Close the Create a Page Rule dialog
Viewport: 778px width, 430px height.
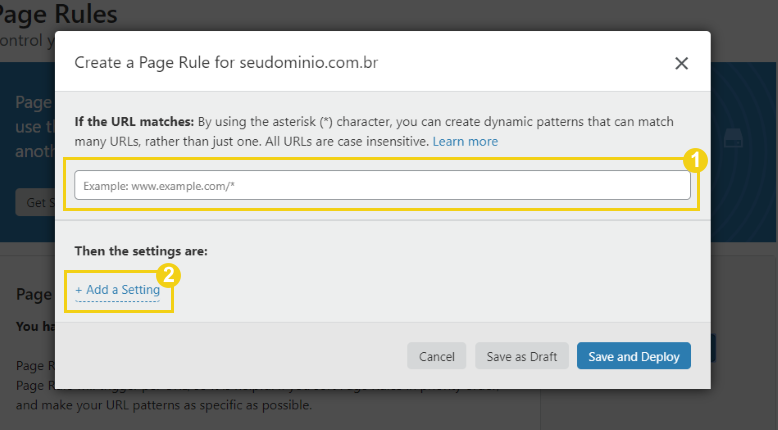pyautogui.click(x=681, y=63)
